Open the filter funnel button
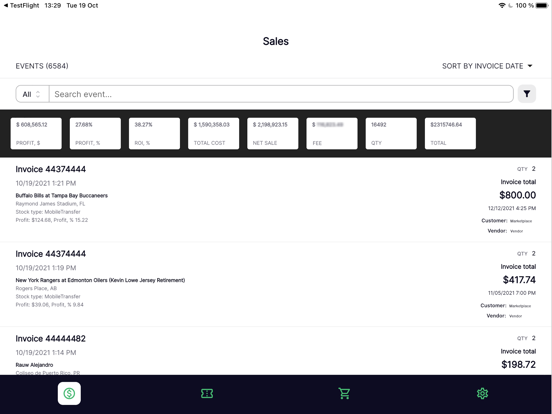The image size is (552, 414). click(527, 94)
